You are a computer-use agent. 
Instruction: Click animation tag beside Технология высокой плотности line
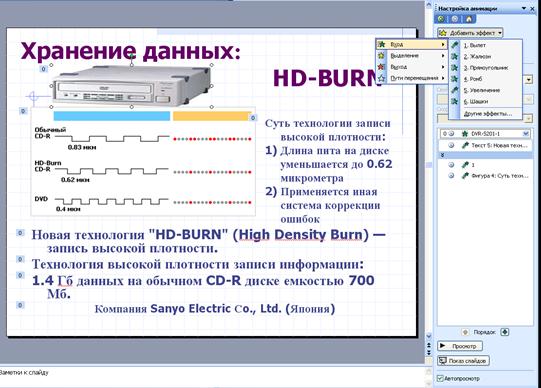(x=20, y=259)
